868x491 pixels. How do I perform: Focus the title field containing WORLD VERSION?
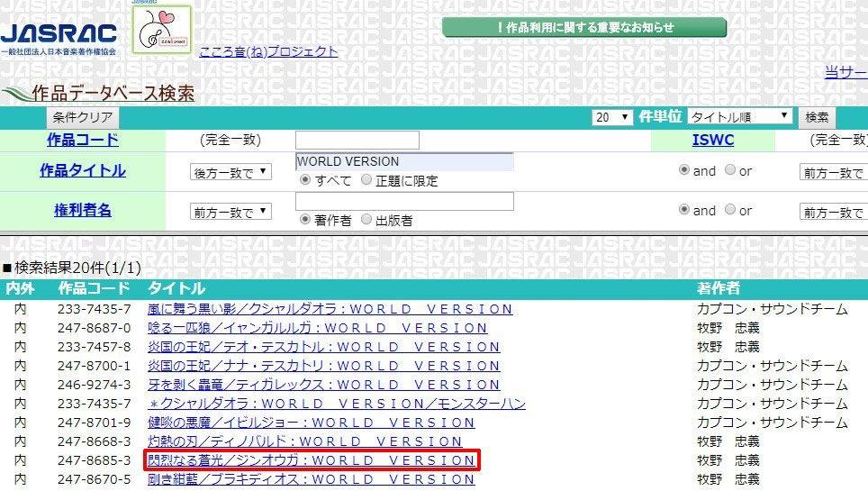[x=404, y=161]
